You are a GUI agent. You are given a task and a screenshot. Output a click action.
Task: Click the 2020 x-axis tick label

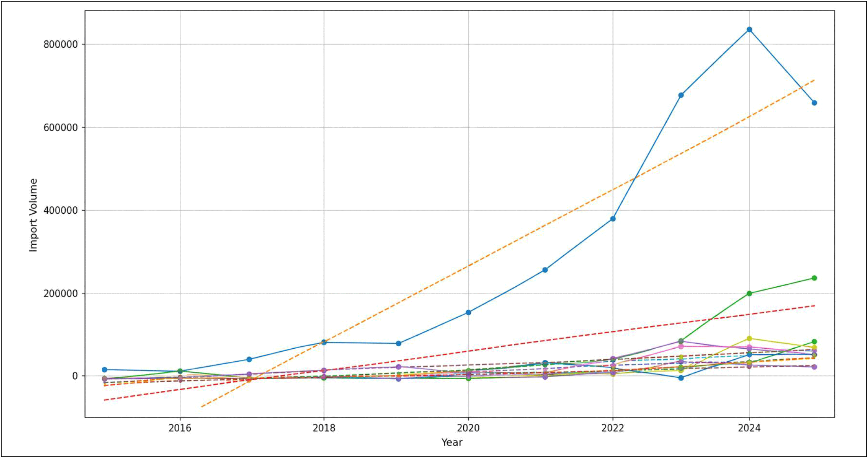pos(468,428)
